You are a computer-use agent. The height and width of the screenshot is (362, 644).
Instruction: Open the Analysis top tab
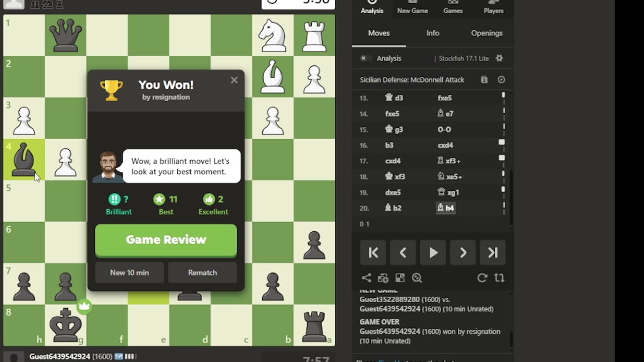tap(372, 8)
